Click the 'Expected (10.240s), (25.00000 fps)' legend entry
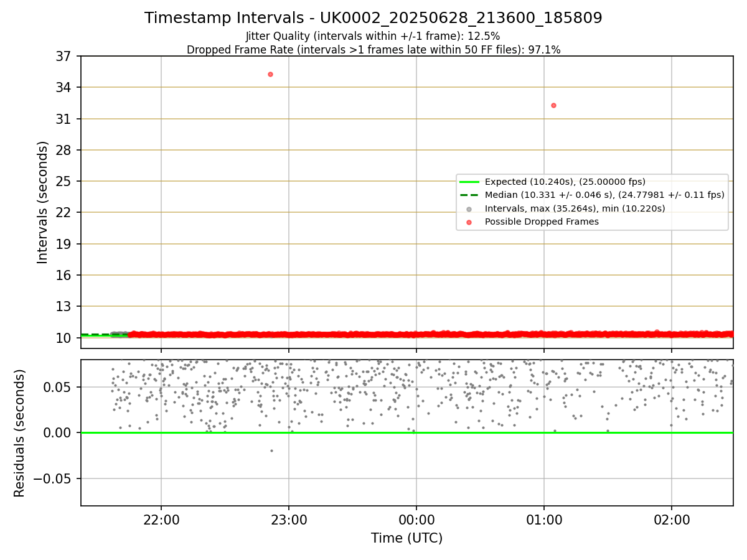The image size is (747, 560). (x=565, y=182)
